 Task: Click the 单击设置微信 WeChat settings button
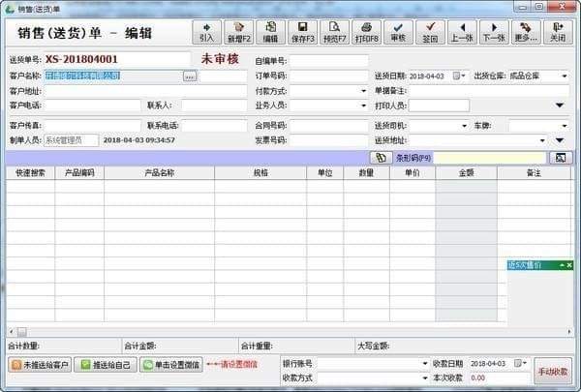click(171, 365)
